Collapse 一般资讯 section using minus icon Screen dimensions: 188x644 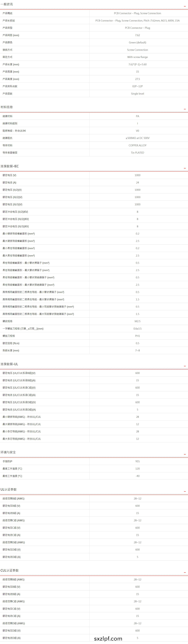(185, 6)
